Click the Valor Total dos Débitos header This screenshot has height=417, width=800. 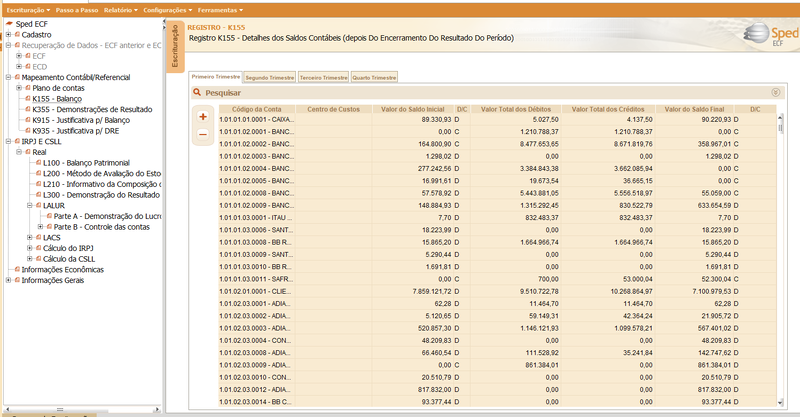tap(515, 109)
